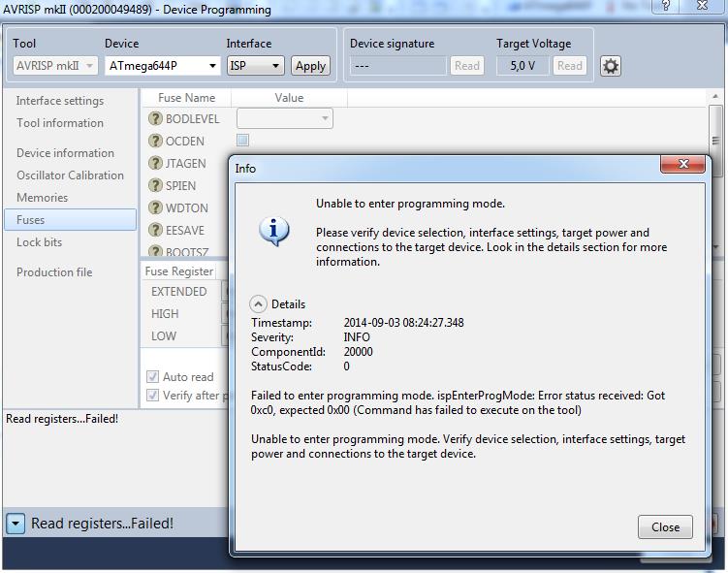The image size is (728, 573).
Task: Open the Interface dropdown showing ISP
Action: tap(255, 66)
